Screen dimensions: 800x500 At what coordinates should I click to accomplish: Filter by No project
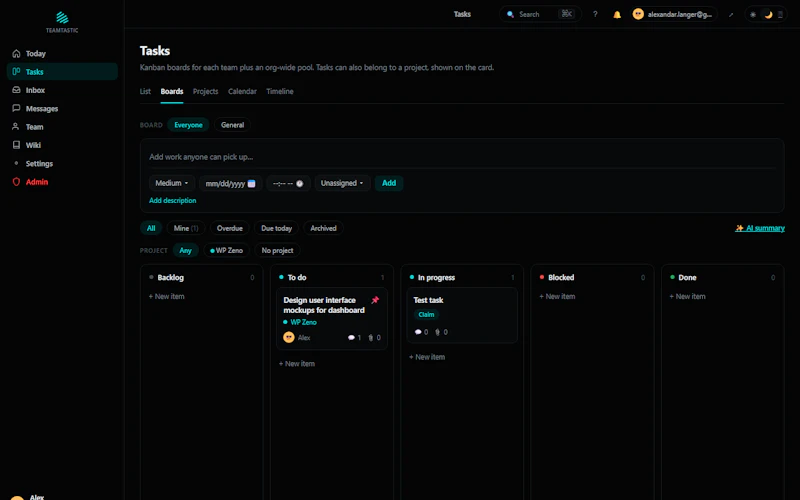pos(278,251)
